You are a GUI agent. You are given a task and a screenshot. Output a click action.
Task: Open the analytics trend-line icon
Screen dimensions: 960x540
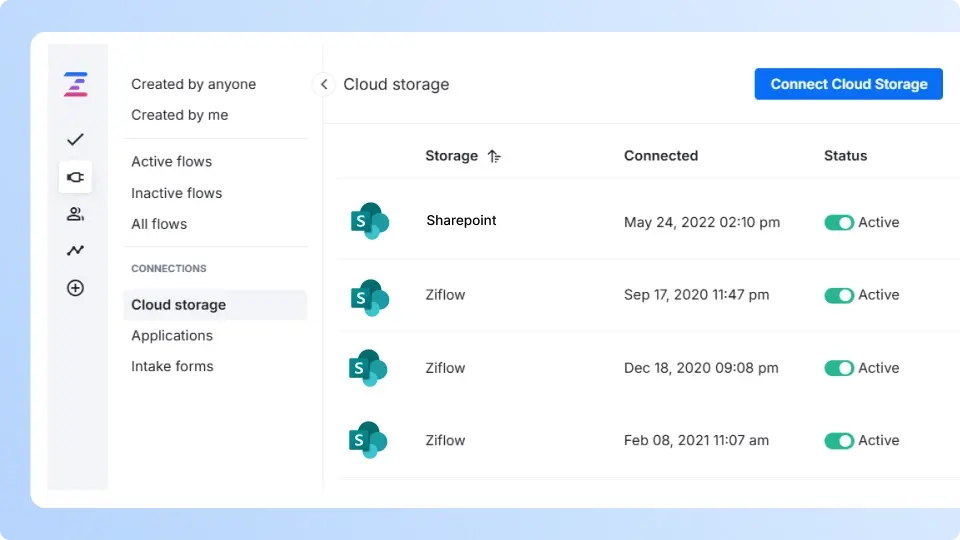75,251
